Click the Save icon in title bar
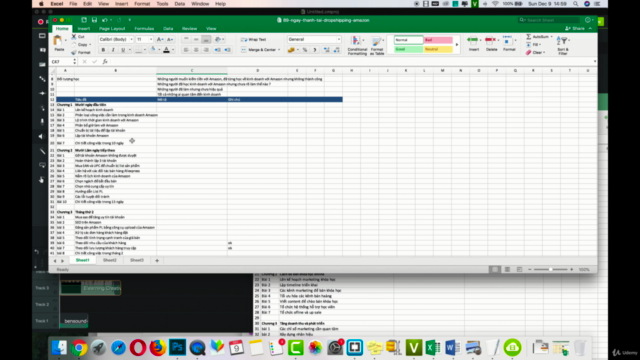 [94, 20]
